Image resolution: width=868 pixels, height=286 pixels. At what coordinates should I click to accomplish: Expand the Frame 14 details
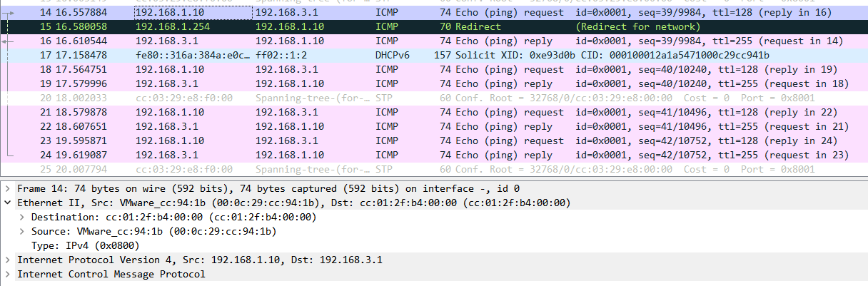coord(7,188)
